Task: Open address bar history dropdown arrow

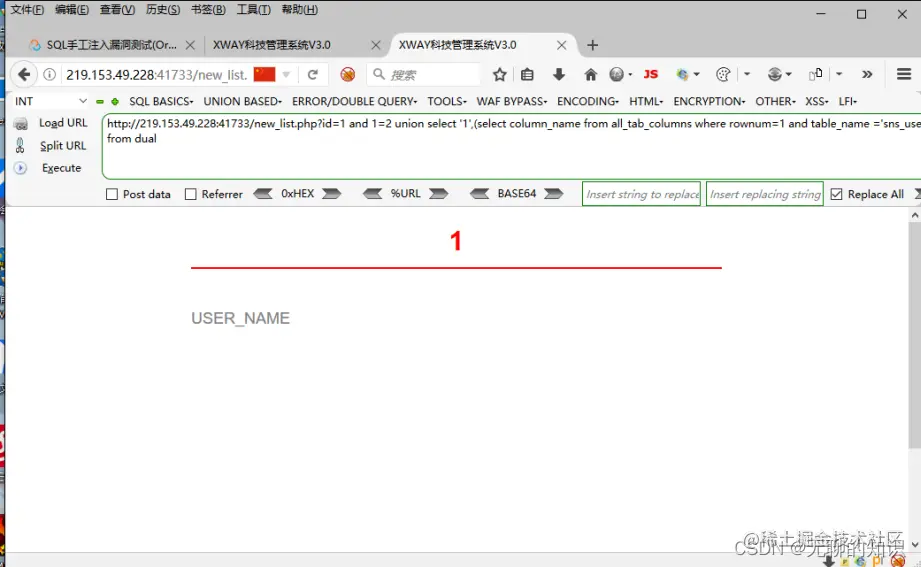Action: 286,75
